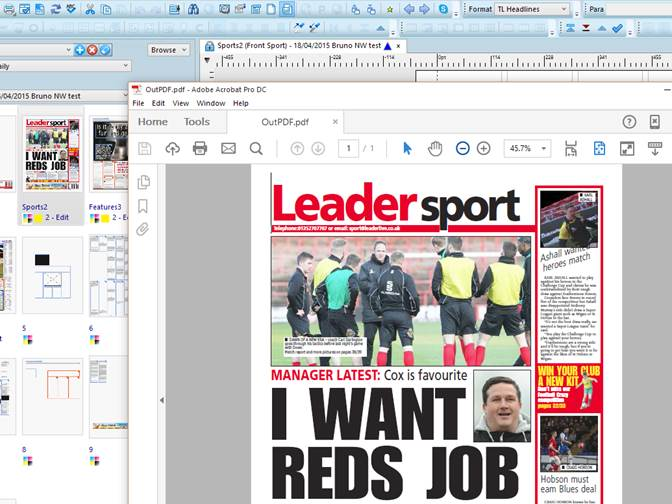Enter Acrobat full screen view icon
Screen dimensions: 672x504
627,149
